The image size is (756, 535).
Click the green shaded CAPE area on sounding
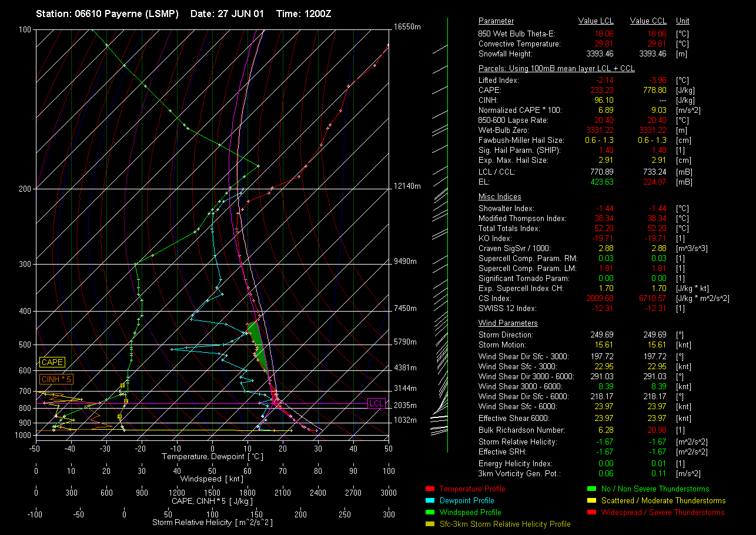pyautogui.click(x=257, y=341)
